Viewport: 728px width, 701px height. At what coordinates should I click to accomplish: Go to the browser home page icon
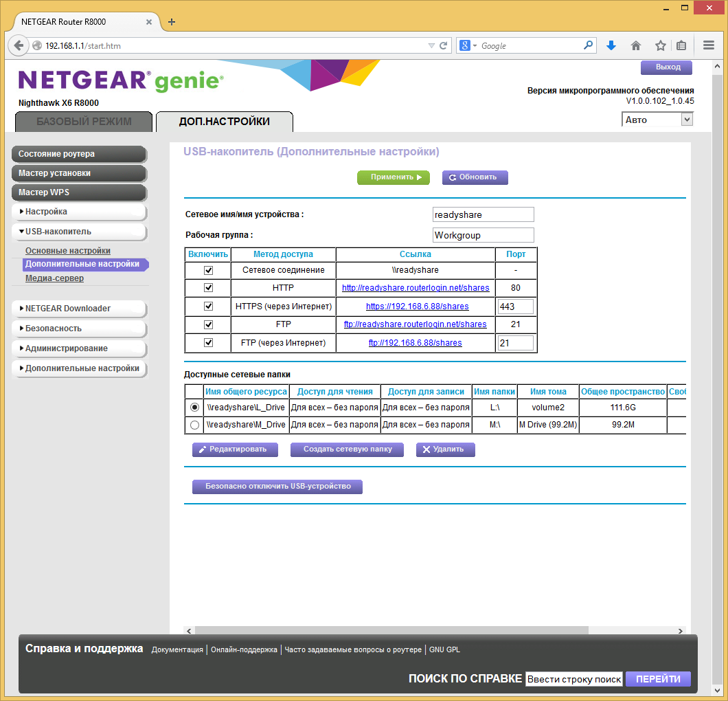[635, 45]
